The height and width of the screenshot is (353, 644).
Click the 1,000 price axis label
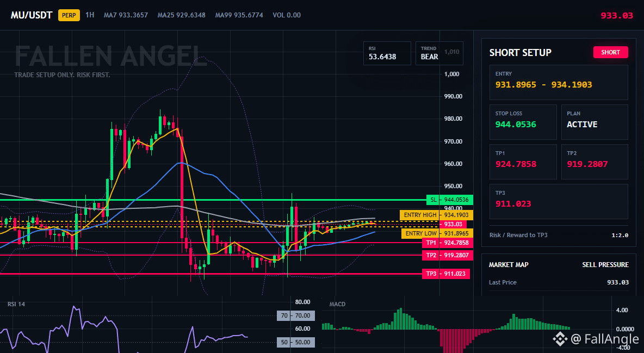point(452,74)
